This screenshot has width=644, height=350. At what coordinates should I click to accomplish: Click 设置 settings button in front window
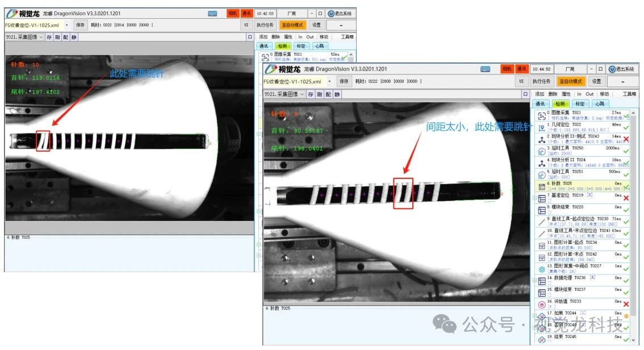(x=596, y=81)
